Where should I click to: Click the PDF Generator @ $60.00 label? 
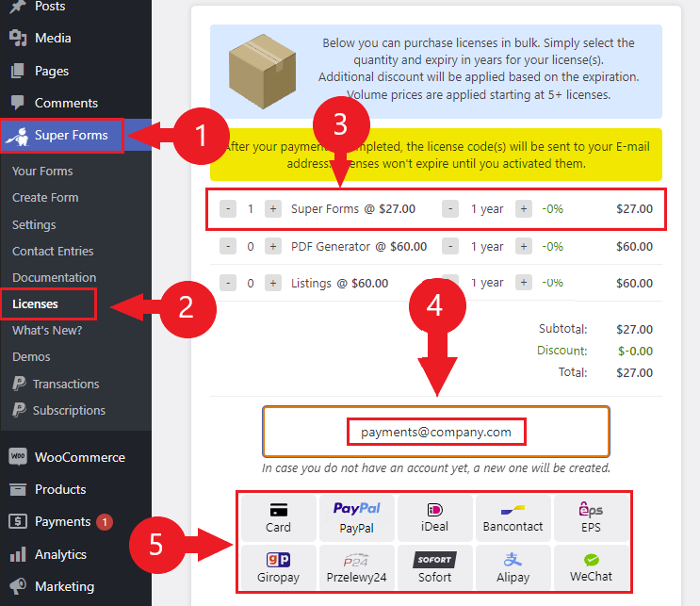click(359, 247)
